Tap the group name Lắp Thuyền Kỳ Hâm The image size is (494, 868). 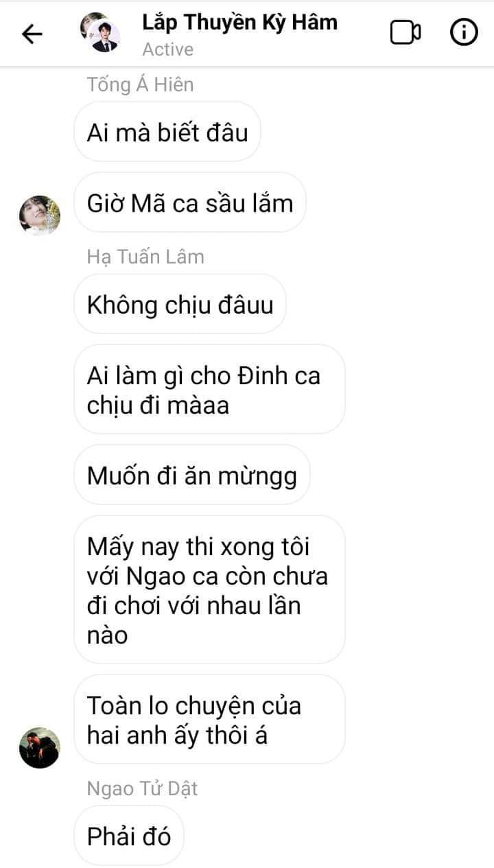click(239, 22)
